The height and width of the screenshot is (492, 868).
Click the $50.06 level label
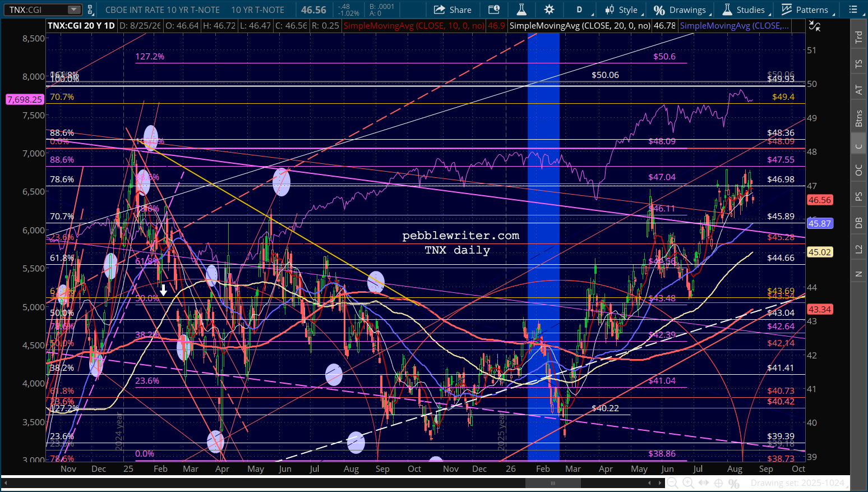click(x=606, y=75)
